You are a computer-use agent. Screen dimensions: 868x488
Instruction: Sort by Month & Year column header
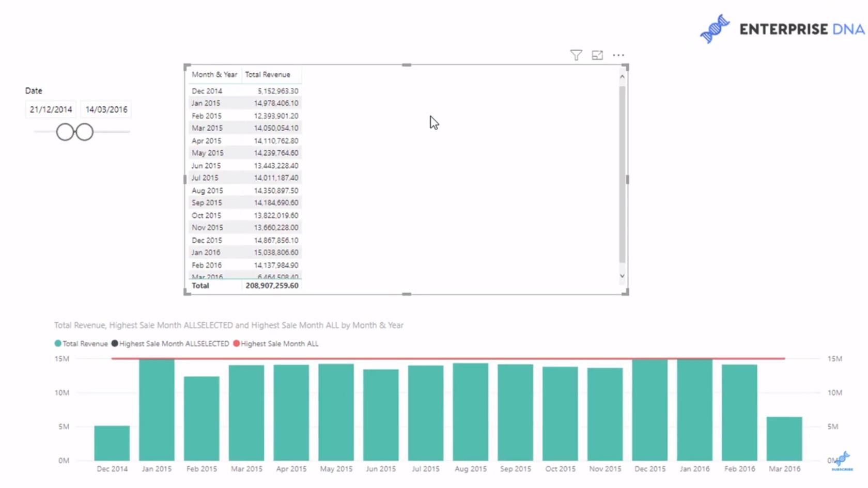tap(214, 74)
